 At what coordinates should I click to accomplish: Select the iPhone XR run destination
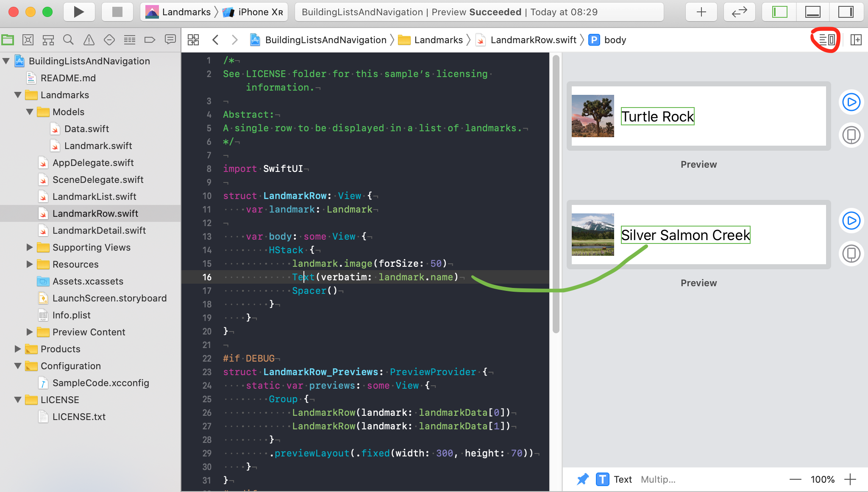[x=259, y=12]
